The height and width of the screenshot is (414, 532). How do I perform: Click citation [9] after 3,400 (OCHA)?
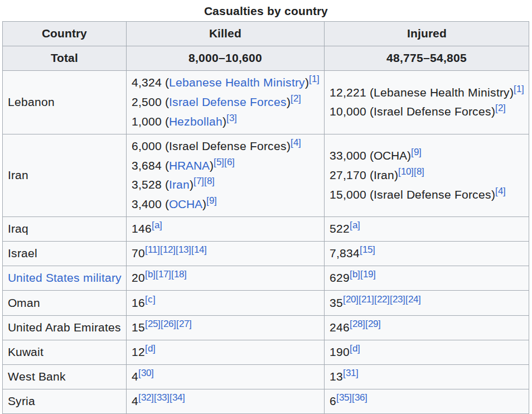[212, 201]
